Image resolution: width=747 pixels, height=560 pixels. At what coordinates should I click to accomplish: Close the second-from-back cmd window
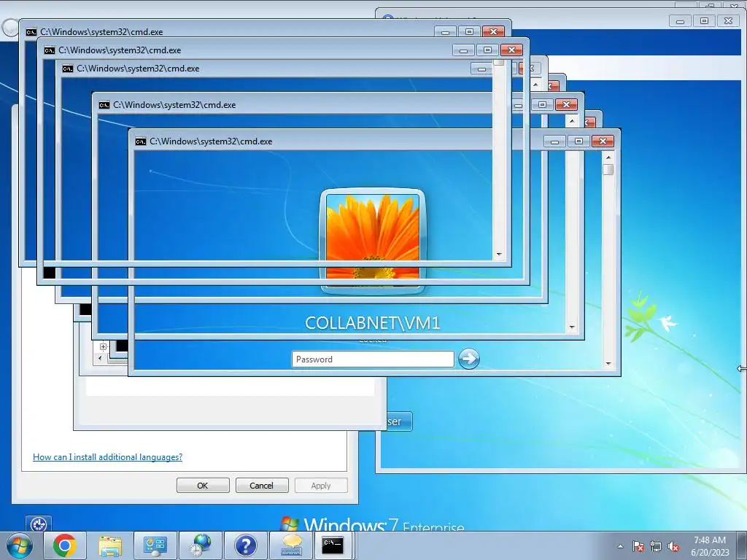point(511,50)
